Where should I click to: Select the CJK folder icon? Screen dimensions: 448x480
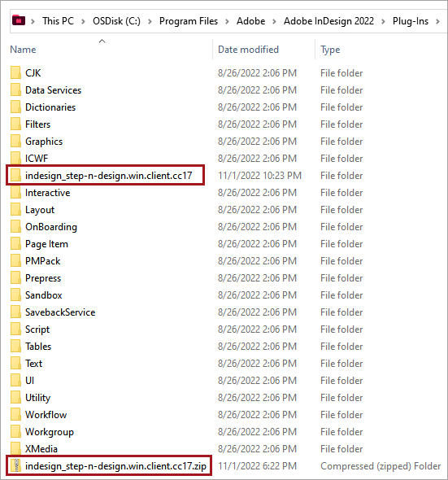coord(16,73)
